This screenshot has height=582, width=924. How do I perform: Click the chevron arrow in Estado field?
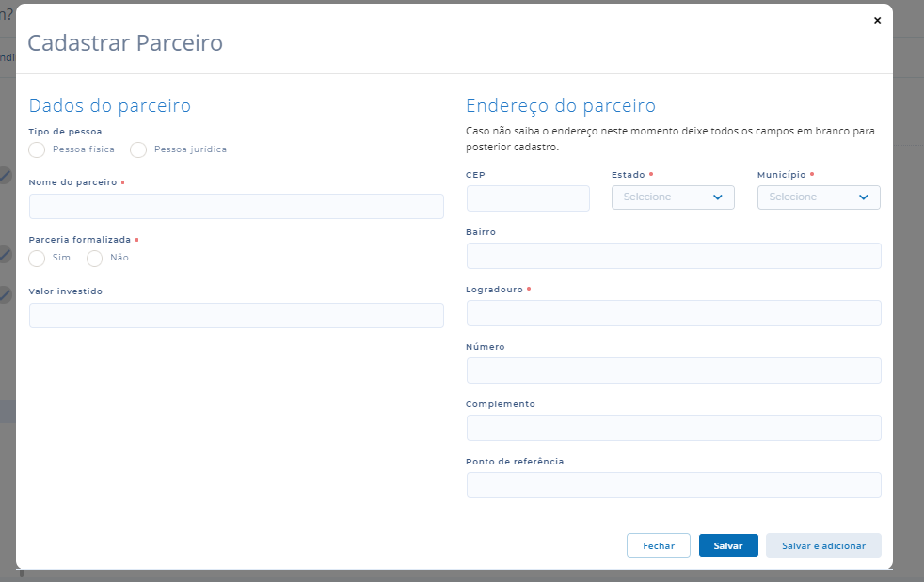coord(718,197)
